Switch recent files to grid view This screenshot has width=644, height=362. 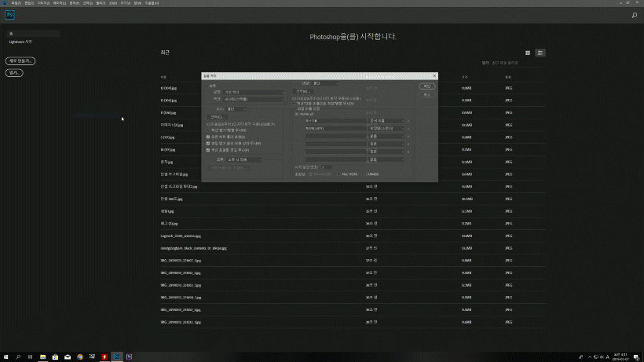click(528, 53)
